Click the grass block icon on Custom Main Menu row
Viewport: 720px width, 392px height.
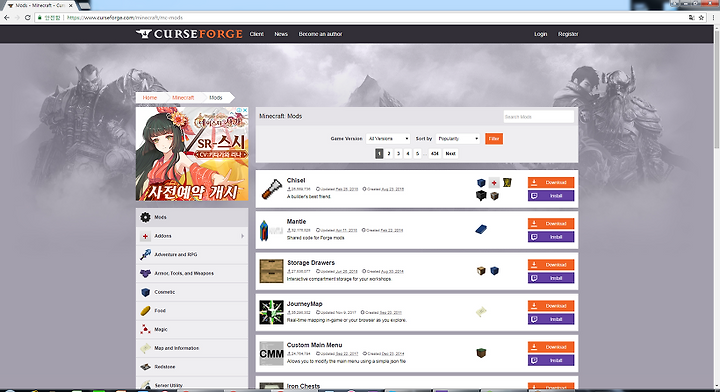pos(481,353)
